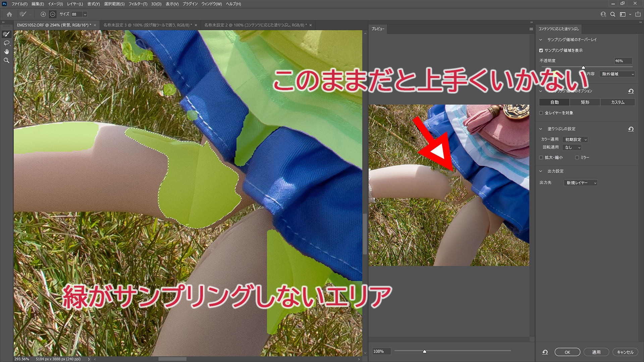Open the 除外領域 display dropdown
The width and height of the screenshot is (644, 362).
(617, 74)
